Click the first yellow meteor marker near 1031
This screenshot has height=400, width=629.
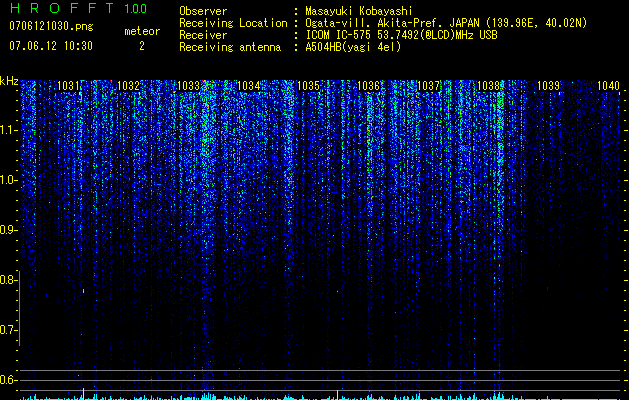pos(83,394)
